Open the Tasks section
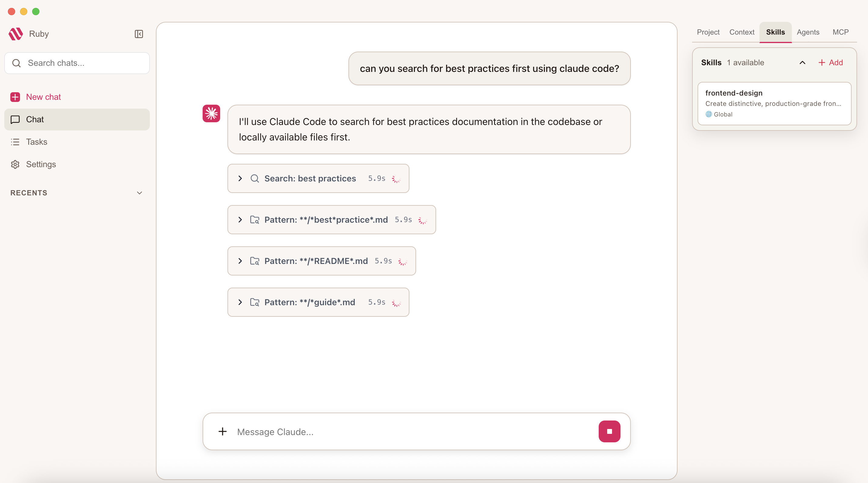Screen dimensions: 868x483 click(37, 142)
